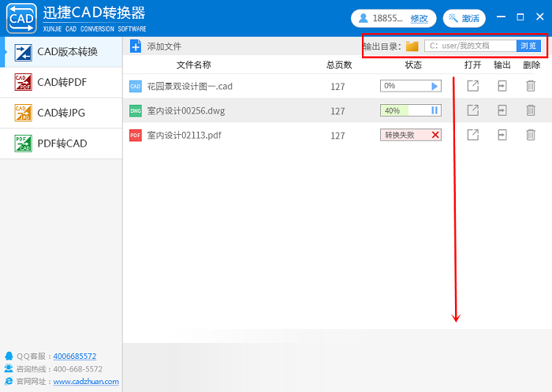Open the converted 室内设计02113.pdf file

[473, 135]
